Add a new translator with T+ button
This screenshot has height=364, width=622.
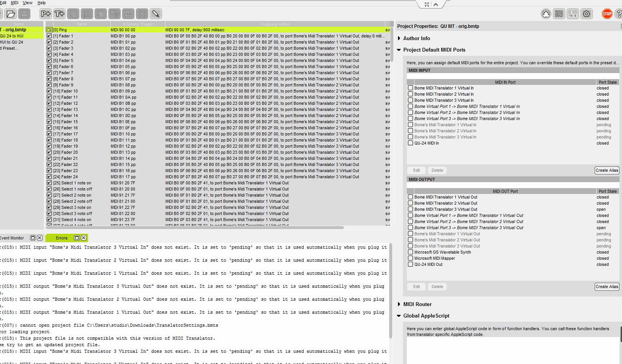click(x=59, y=14)
